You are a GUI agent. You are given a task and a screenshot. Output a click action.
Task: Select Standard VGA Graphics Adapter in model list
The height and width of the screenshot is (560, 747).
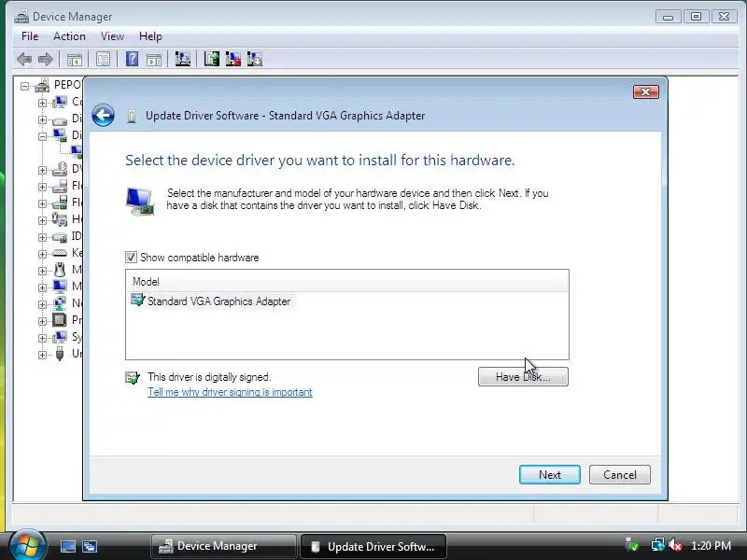(211, 301)
